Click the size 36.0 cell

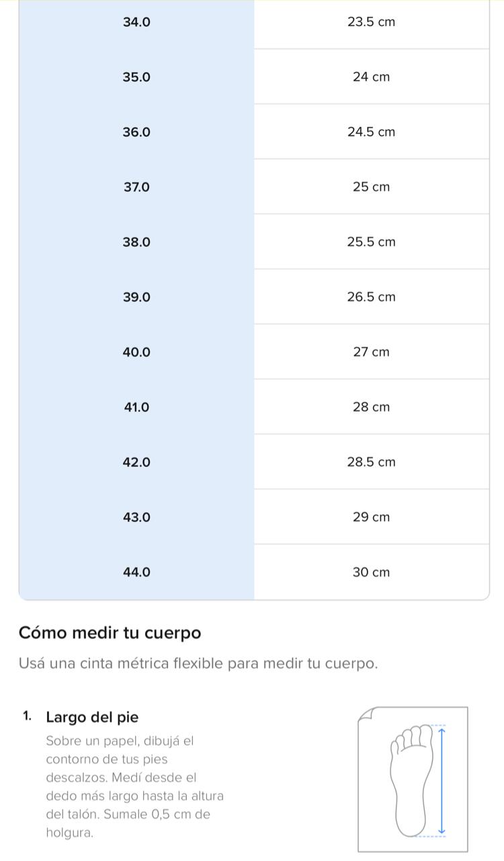click(136, 133)
